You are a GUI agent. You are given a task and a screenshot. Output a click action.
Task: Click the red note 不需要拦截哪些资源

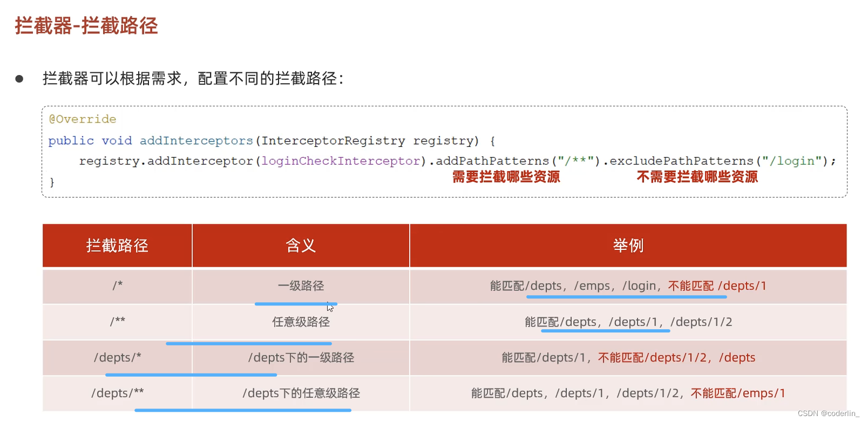click(697, 176)
